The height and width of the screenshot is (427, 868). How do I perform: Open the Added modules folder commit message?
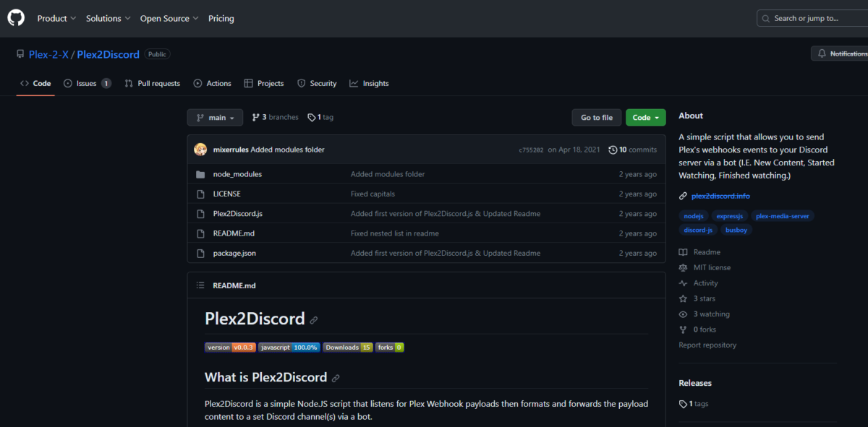pyautogui.click(x=288, y=150)
